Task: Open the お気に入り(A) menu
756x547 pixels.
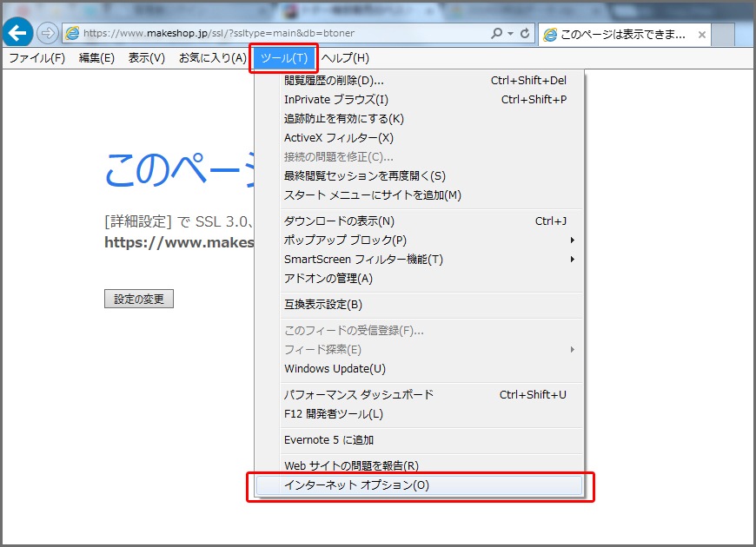Action: point(212,58)
